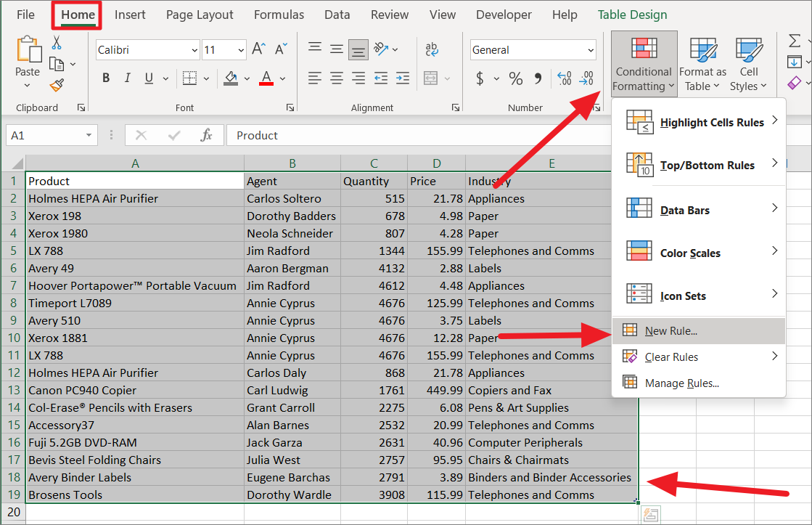812x525 pixels.
Task: Toggle Italic formatting
Action: 128,78
